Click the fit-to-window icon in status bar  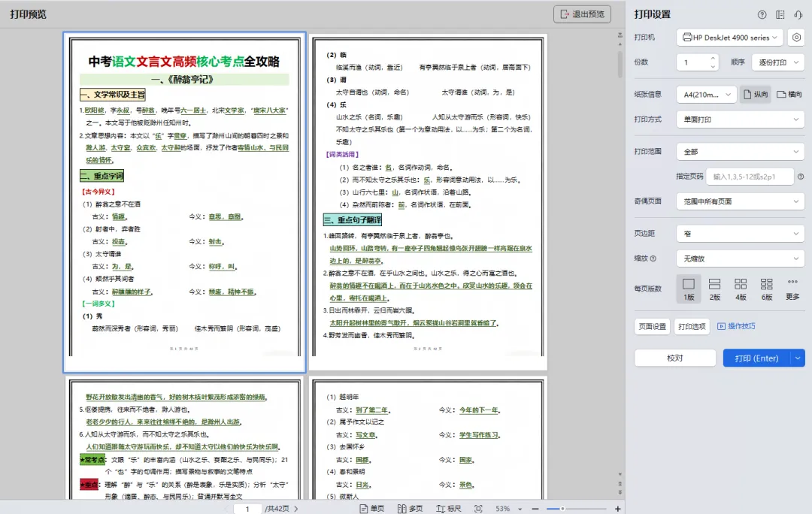coord(478,509)
